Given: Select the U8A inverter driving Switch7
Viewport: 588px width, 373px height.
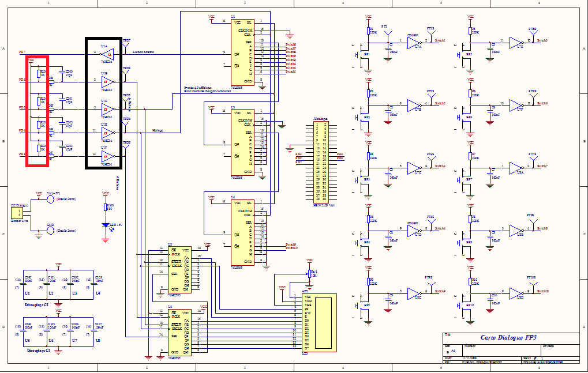Looking at the screenshot, I should (x=516, y=168).
